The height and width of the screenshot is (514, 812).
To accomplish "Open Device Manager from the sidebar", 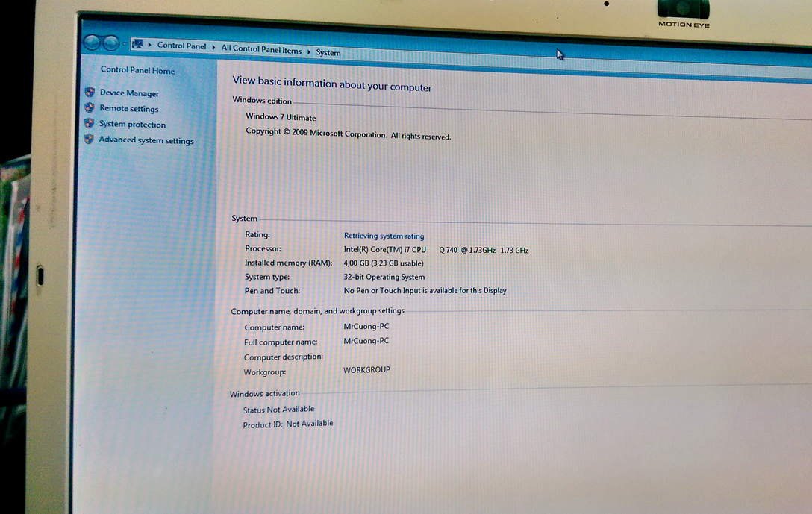I will coord(129,93).
